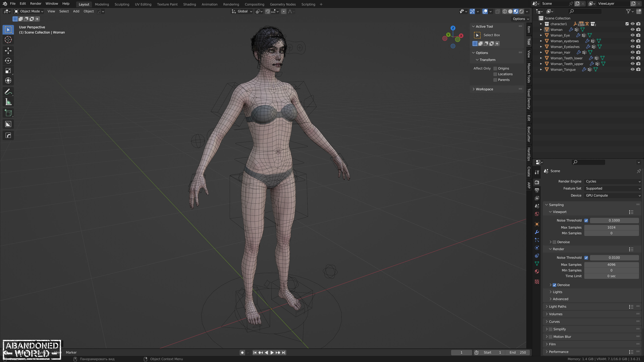644x362 pixels.
Task: Open the Object Mode dropdown
Action: 29,11
